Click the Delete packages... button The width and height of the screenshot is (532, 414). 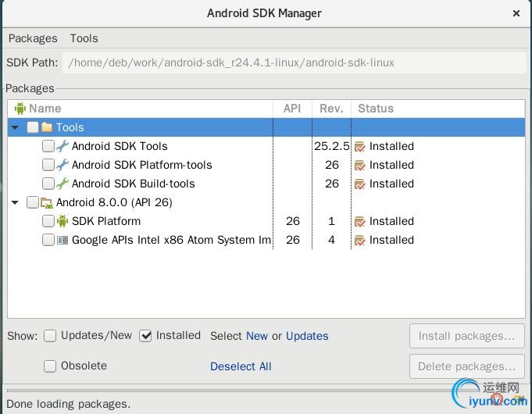[x=467, y=366]
